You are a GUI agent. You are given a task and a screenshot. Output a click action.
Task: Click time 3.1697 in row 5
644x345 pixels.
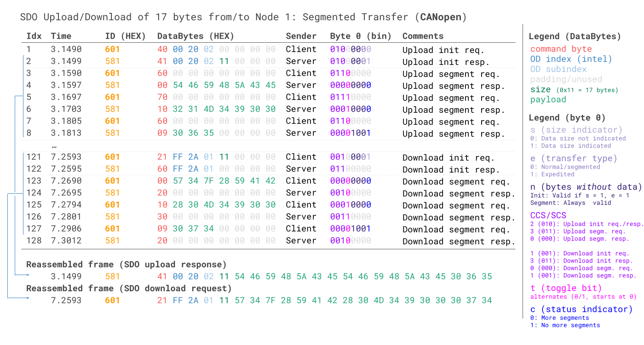click(x=66, y=97)
